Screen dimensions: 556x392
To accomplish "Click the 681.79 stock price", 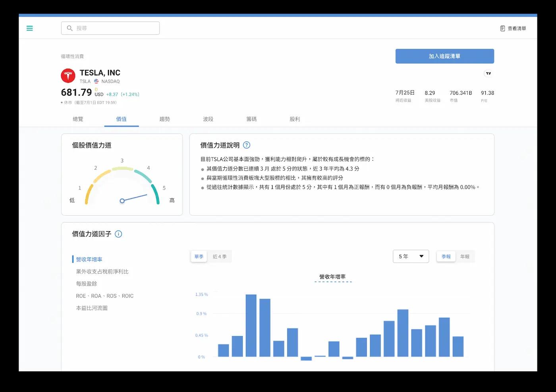I will click(76, 92).
